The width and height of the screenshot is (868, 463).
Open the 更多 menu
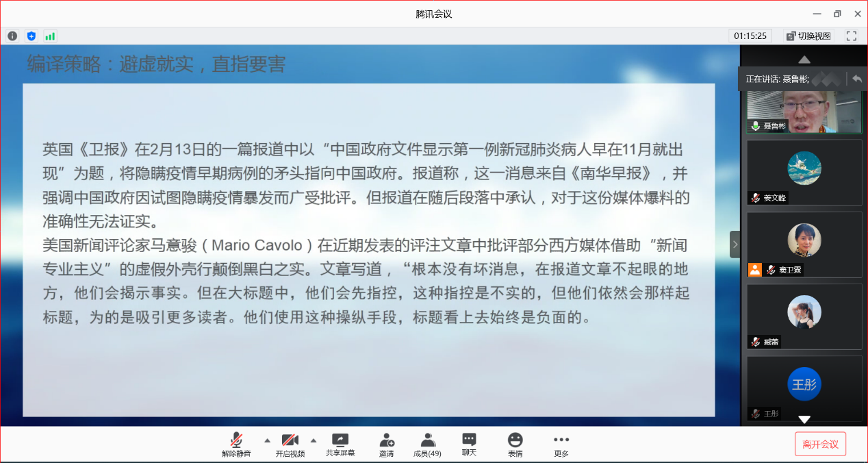point(561,445)
